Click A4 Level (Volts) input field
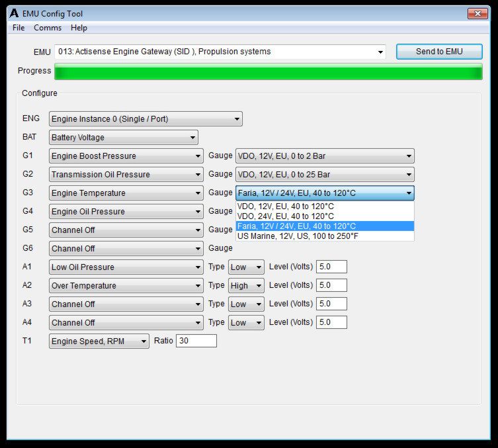Viewport: 498px width, 448px height. click(331, 322)
